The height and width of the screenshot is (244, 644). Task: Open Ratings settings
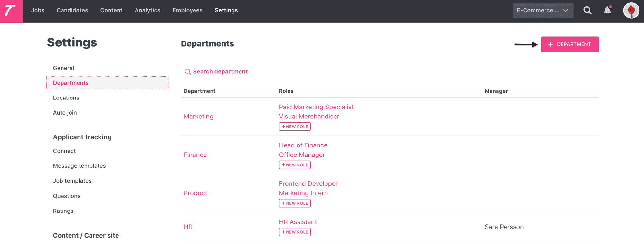coord(63,211)
